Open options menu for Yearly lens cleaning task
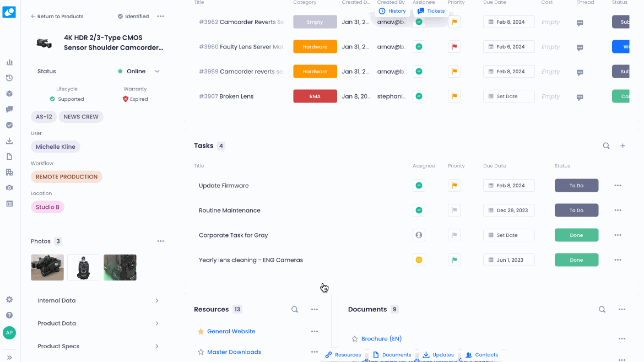The image size is (644, 362). point(618,260)
